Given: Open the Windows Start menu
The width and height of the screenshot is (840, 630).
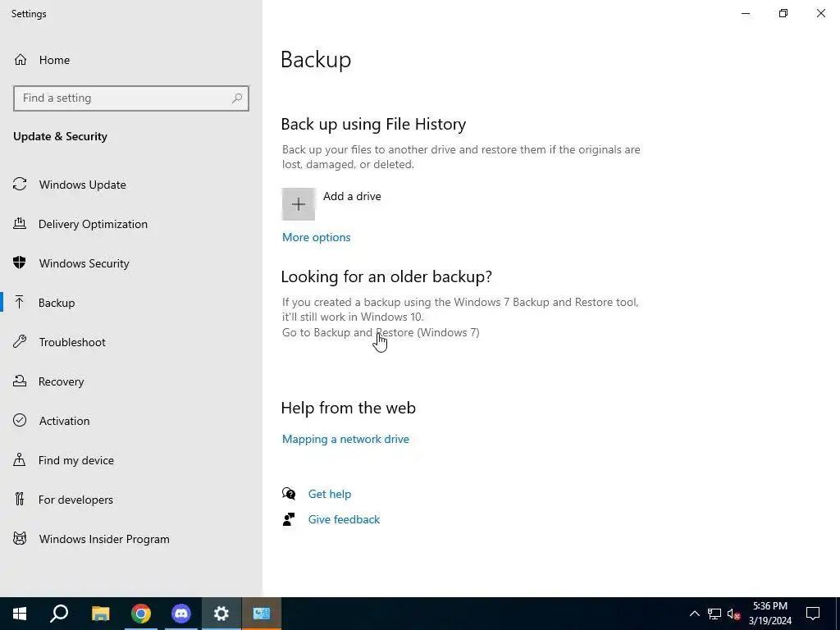Looking at the screenshot, I should click(20, 614).
